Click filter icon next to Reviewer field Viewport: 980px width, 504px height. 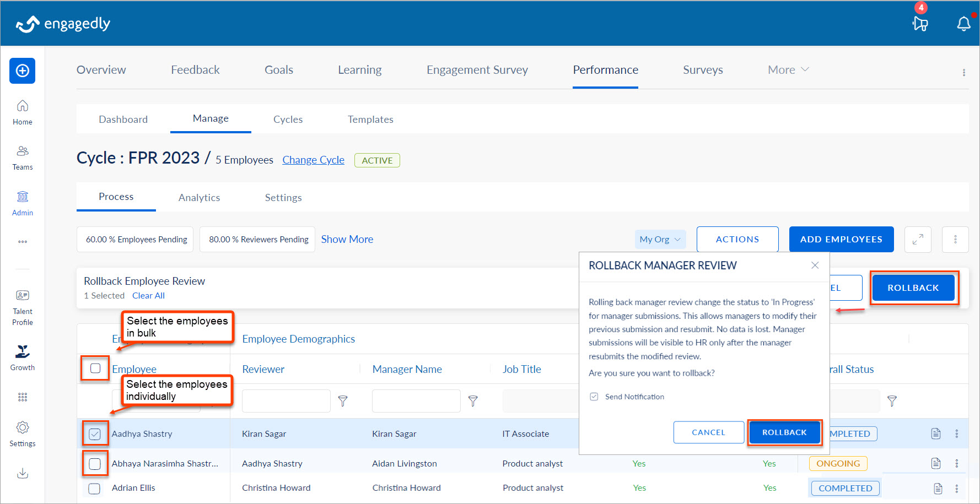coord(343,401)
